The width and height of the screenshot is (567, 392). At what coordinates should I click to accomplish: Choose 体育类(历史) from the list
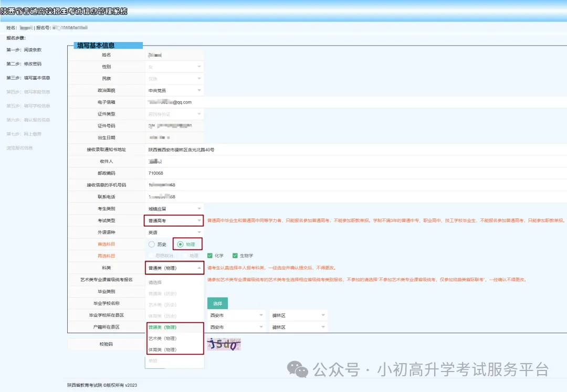click(x=175, y=316)
